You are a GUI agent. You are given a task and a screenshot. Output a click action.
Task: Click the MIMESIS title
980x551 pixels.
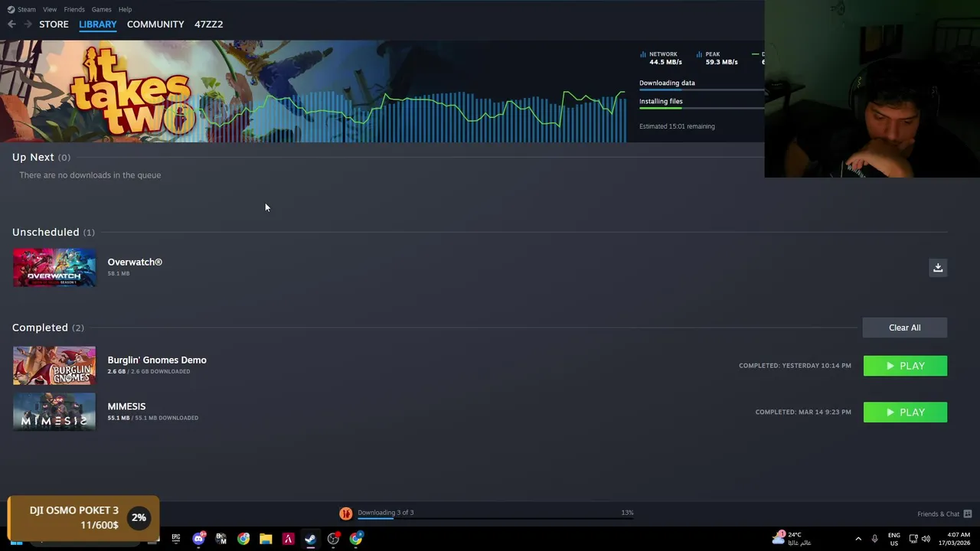point(126,406)
